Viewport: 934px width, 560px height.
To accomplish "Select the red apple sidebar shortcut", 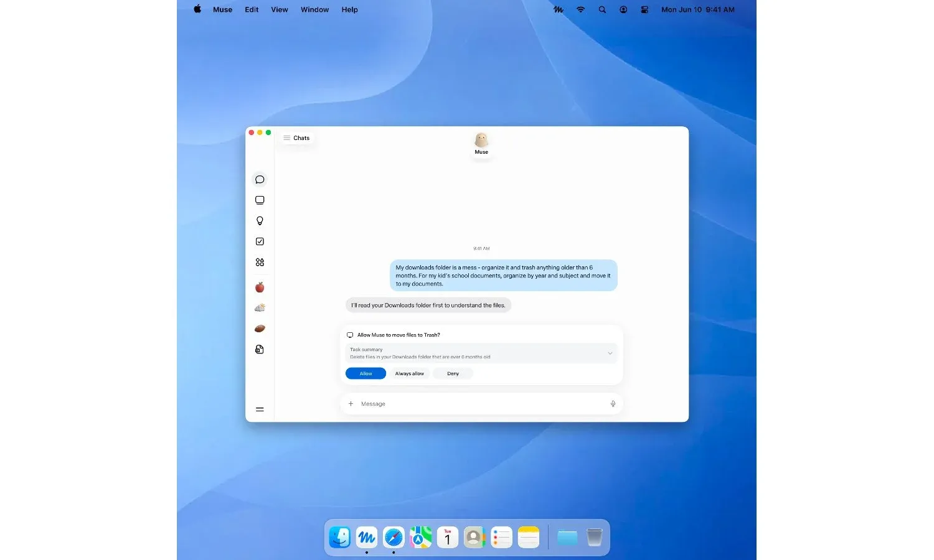I will coord(260,287).
